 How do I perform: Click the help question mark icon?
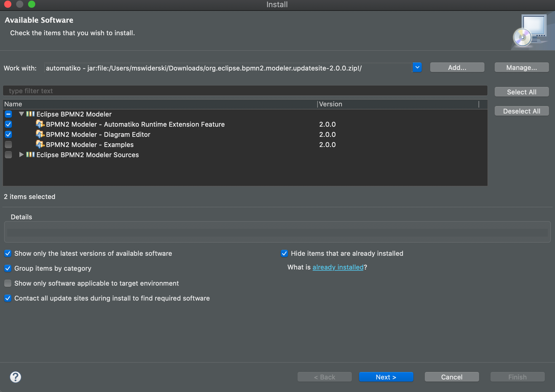point(16,377)
